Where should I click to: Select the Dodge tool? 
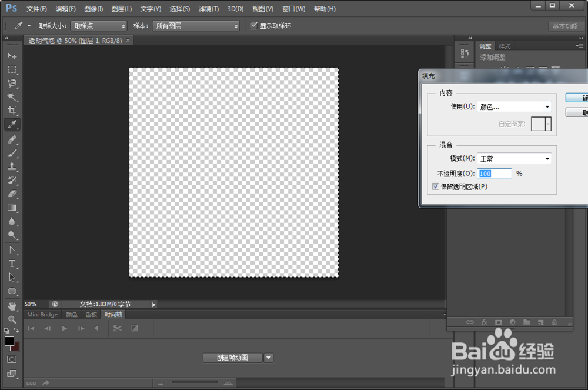click(12, 235)
